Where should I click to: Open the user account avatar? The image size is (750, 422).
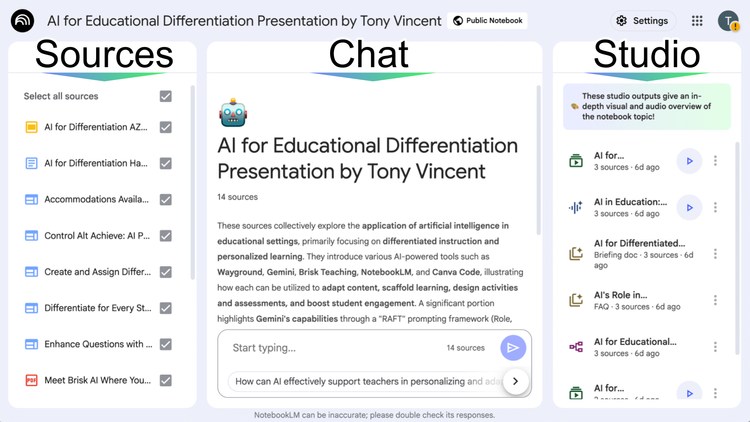coord(728,21)
